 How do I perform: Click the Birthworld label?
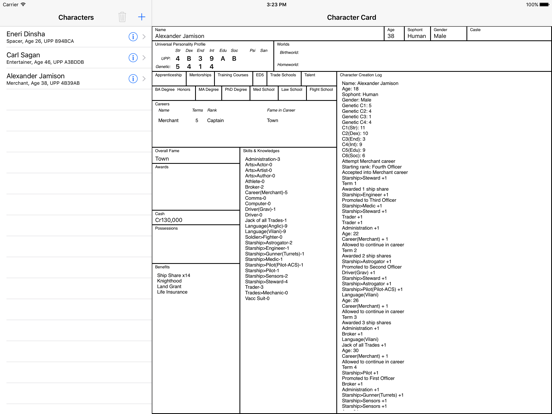(x=289, y=52)
